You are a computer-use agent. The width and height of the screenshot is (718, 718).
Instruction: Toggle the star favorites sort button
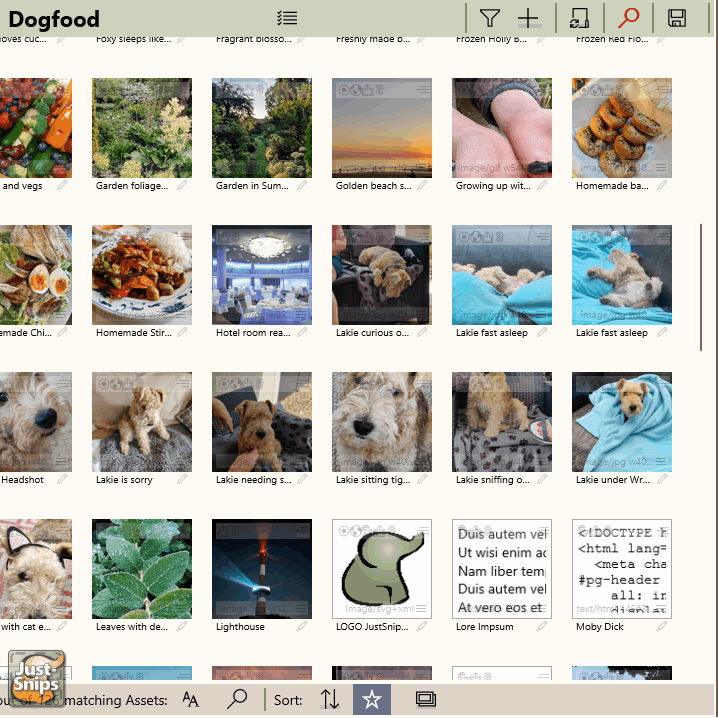pos(371,699)
